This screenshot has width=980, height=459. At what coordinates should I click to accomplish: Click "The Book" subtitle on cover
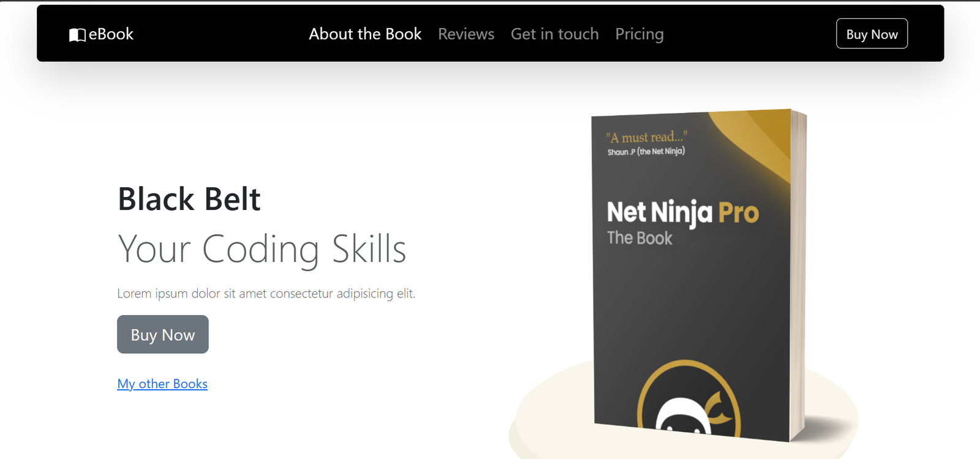click(639, 237)
